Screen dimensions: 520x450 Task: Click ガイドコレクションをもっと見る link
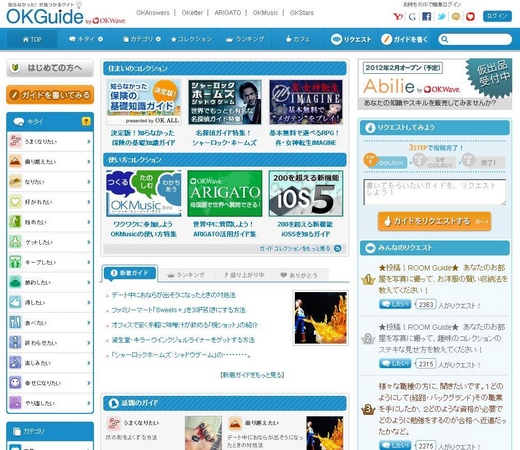[x=300, y=248]
